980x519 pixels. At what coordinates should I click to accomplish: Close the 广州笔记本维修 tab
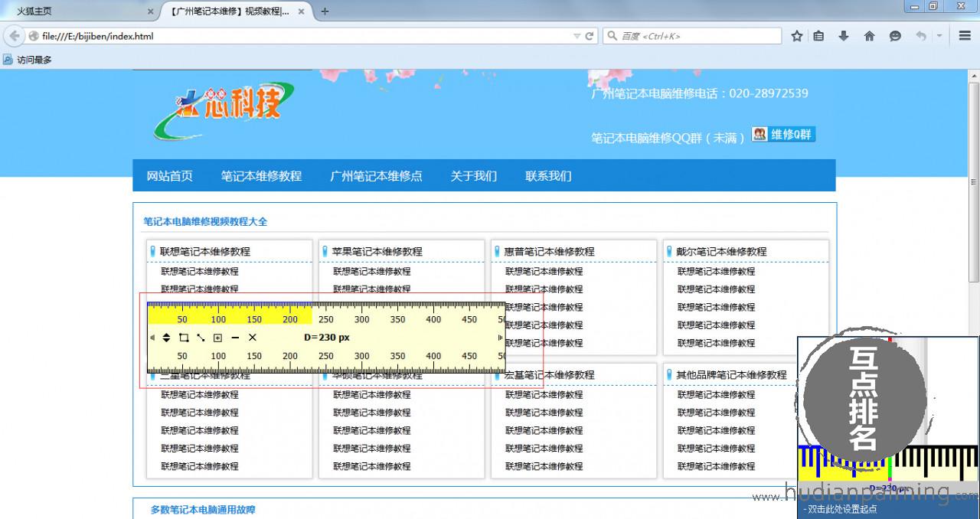coord(302,11)
